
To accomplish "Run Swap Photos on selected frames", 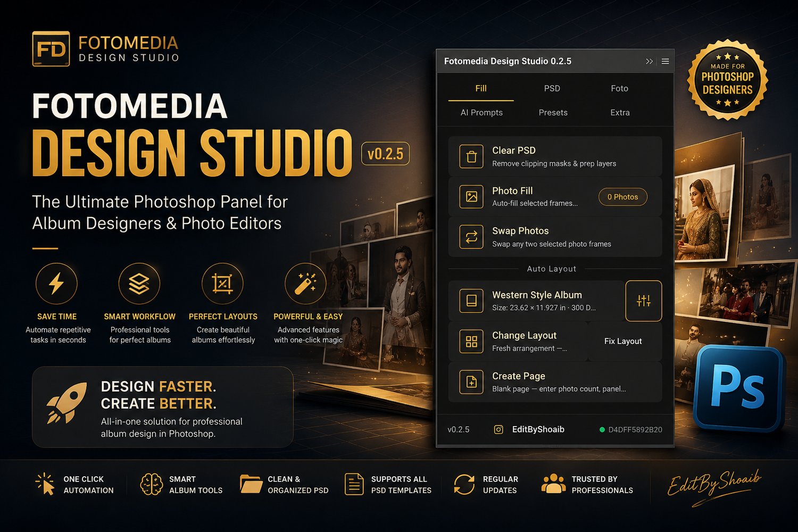I will point(555,237).
